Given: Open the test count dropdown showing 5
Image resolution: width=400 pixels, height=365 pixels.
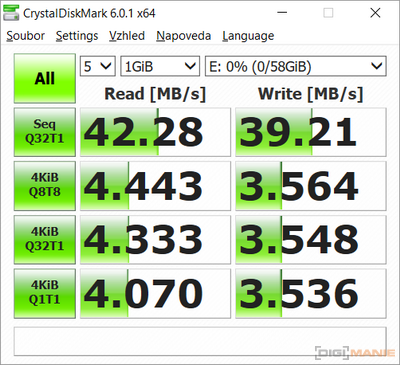Looking at the screenshot, I should (x=98, y=66).
